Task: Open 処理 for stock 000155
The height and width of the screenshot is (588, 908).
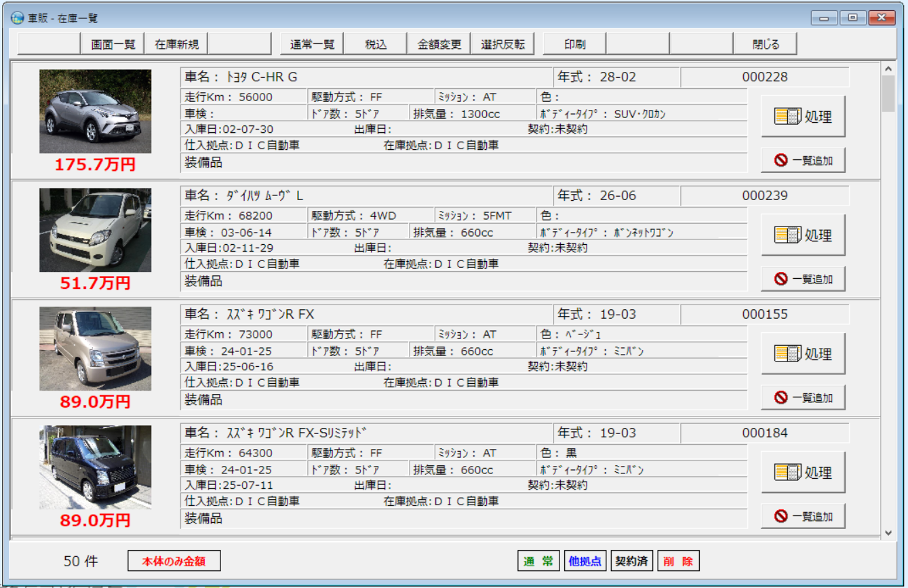Action: coord(803,353)
